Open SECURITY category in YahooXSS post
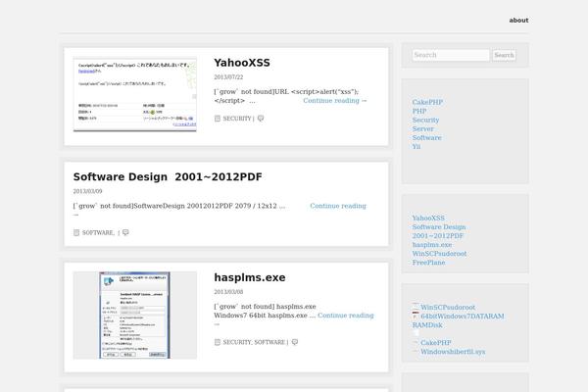The image size is (588, 392). [236, 119]
